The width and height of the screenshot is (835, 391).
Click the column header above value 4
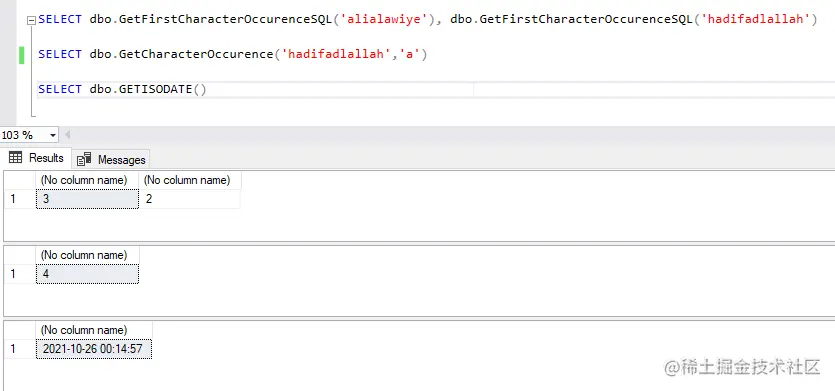(87, 255)
